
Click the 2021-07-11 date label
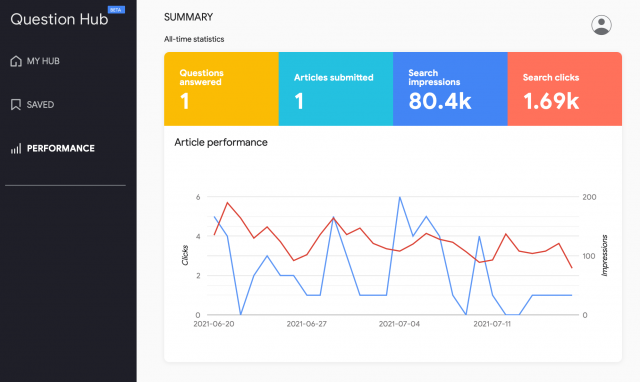pyautogui.click(x=492, y=324)
